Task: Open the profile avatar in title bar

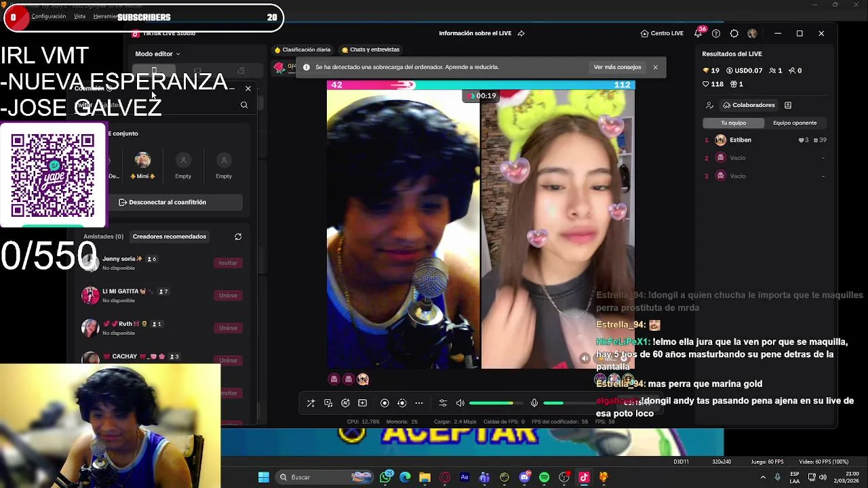Action: [752, 33]
